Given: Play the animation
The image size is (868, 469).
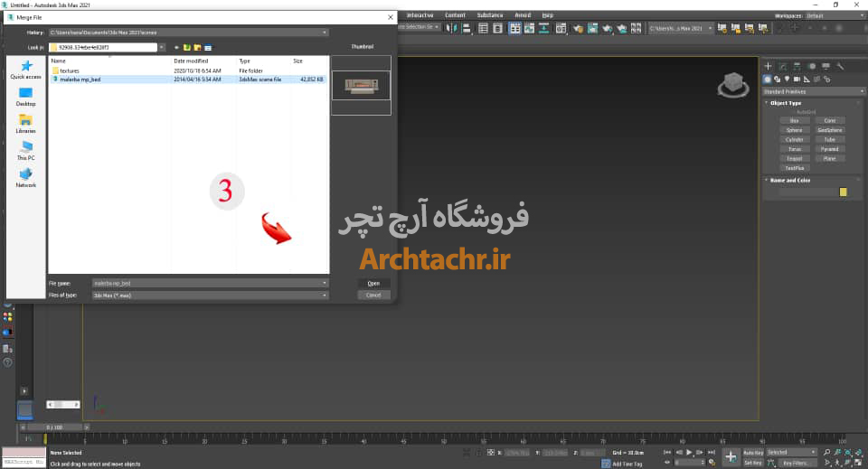Looking at the screenshot, I should pos(689,453).
